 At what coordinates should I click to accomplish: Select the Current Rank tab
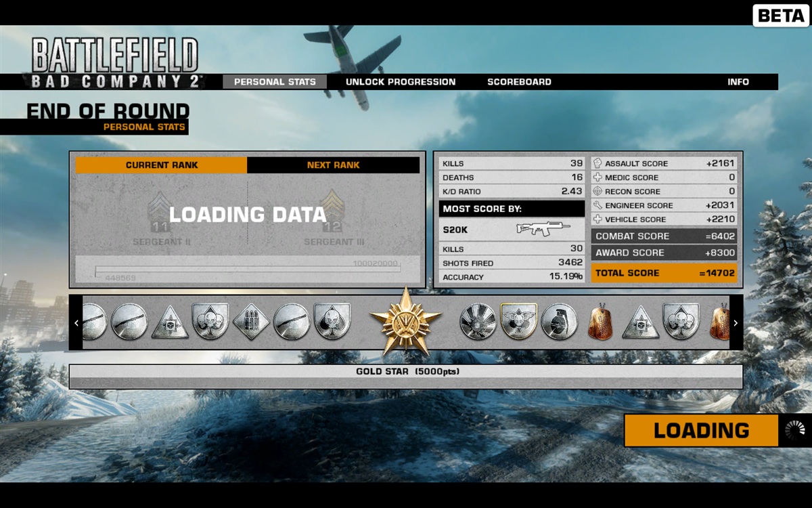click(x=162, y=165)
